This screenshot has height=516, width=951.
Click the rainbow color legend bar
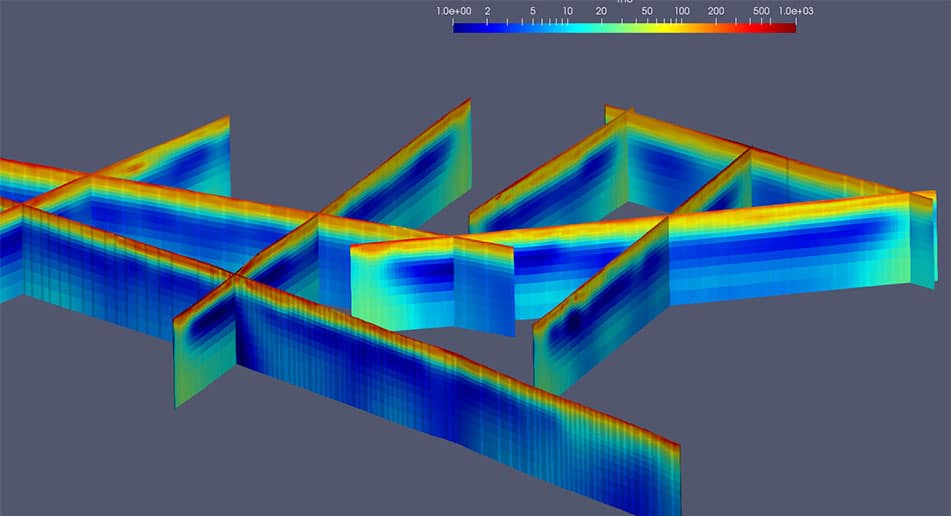pyautogui.click(x=624, y=28)
